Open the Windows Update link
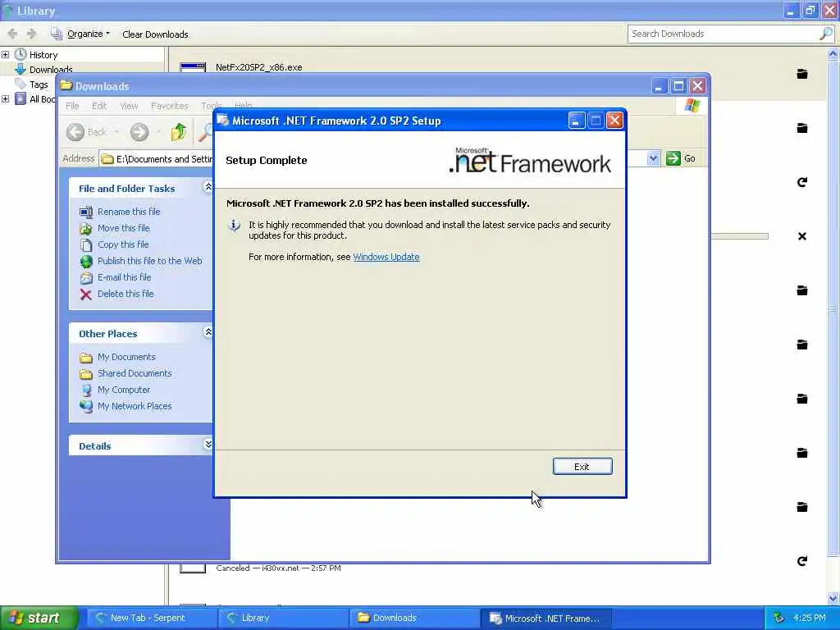Image resolution: width=840 pixels, height=630 pixels. click(x=386, y=257)
